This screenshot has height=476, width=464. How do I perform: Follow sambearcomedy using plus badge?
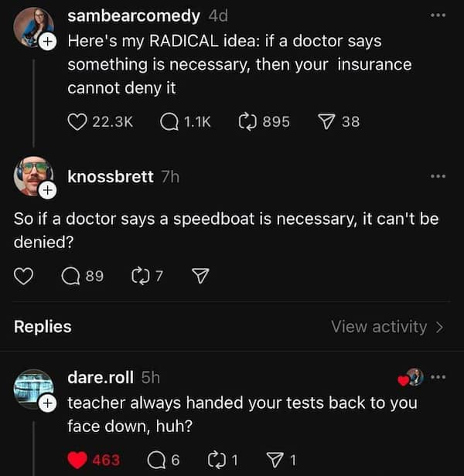47,41
